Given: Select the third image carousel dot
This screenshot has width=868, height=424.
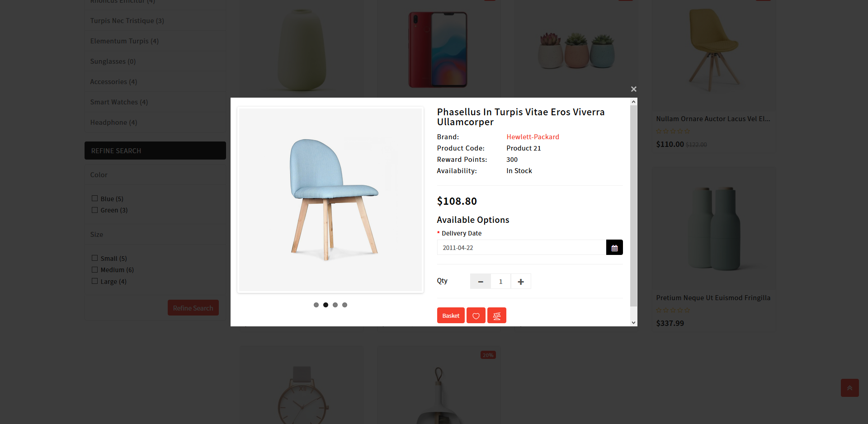Looking at the screenshot, I should pos(335,305).
